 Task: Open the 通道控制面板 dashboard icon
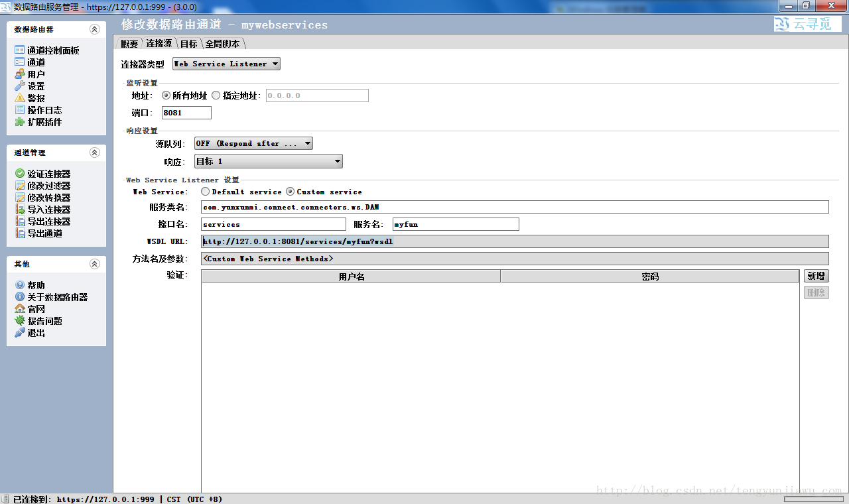pos(20,50)
